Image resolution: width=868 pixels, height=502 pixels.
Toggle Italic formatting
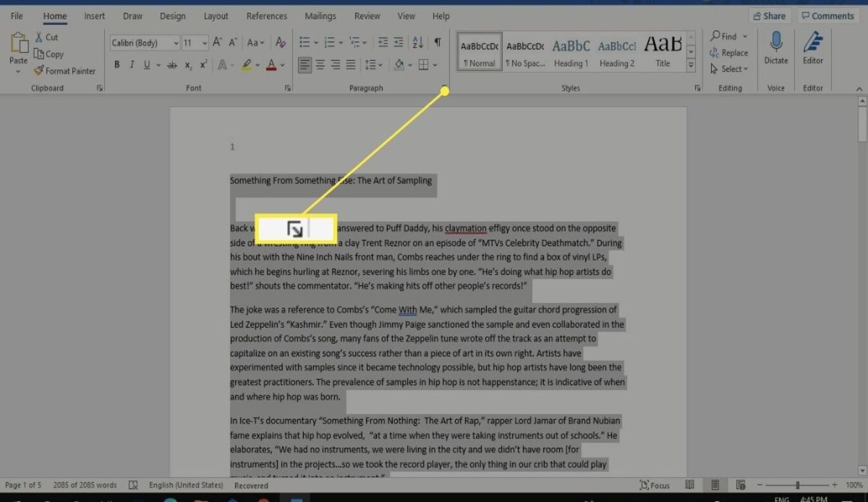(x=132, y=64)
